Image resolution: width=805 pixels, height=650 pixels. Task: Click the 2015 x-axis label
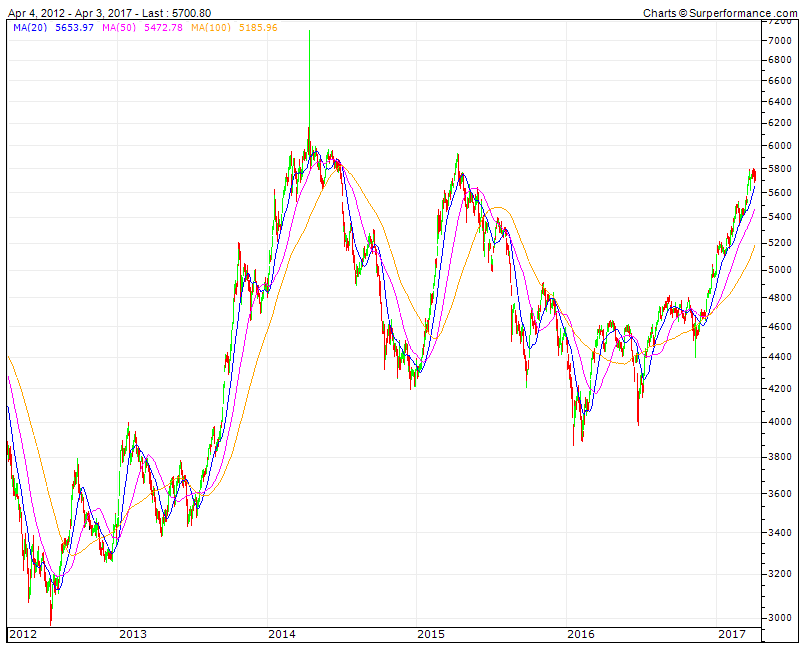pos(431,634)
